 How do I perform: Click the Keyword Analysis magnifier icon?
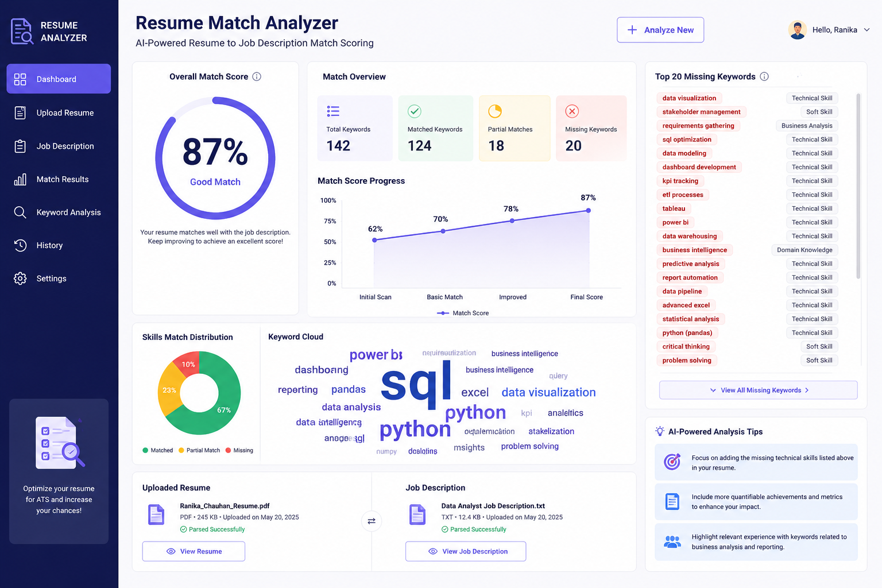pos(20,212)
